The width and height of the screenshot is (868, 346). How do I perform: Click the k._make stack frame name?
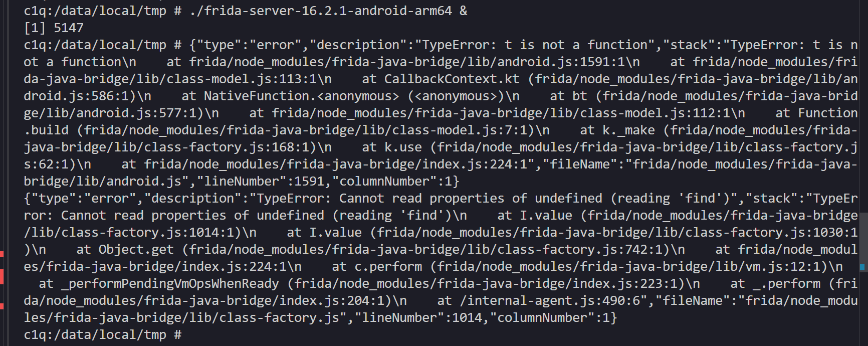pos(628,130)
